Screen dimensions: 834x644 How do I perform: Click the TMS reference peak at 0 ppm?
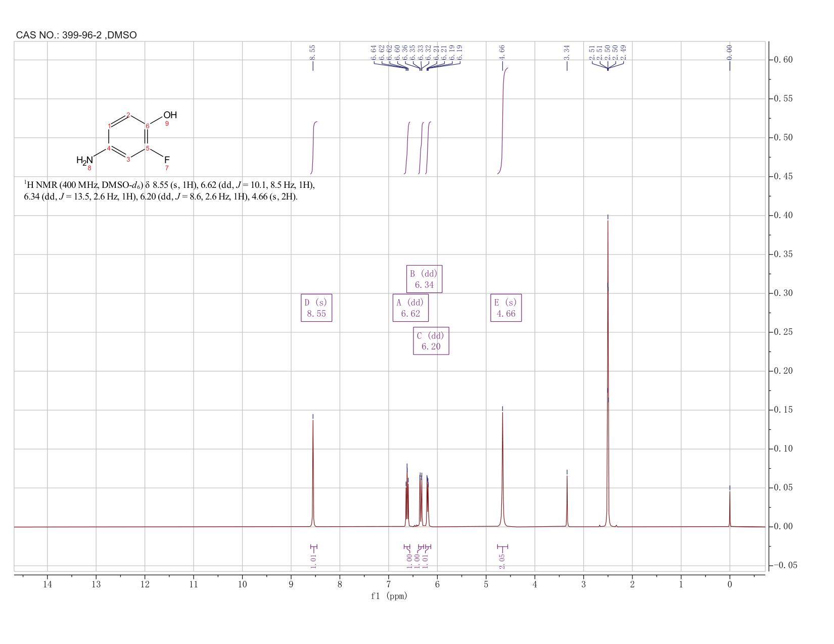click(x=730, y=509)
